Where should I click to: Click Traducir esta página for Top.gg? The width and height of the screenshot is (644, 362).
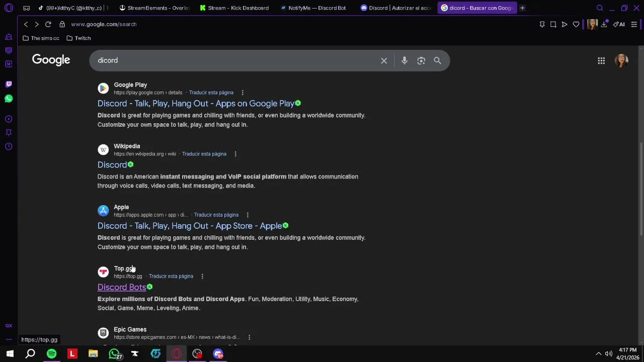(x=171, y=276)
